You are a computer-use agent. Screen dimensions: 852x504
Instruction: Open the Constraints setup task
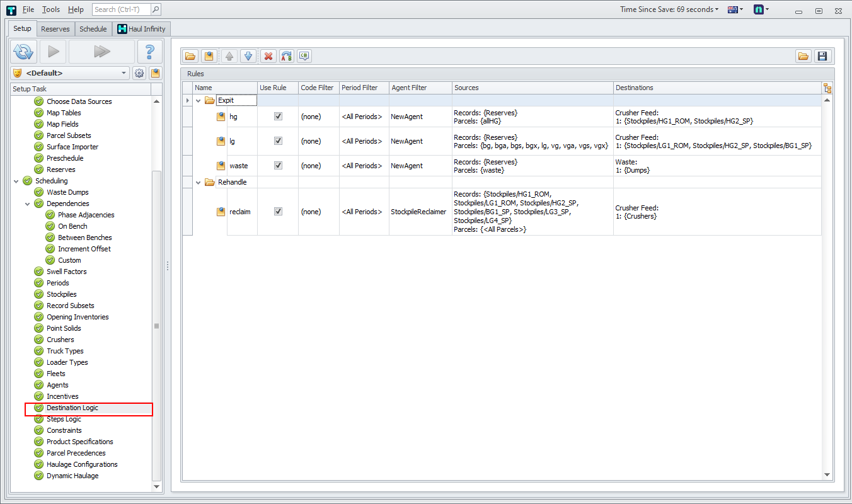click(64, 430)
